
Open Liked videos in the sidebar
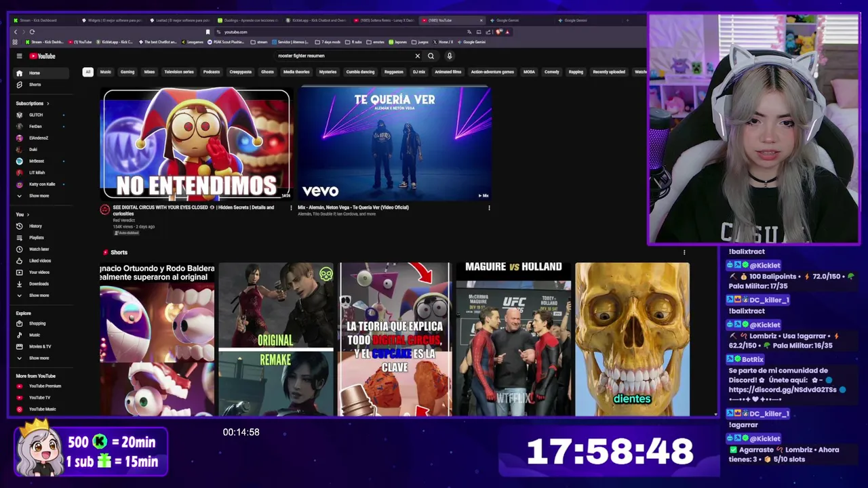42,261
